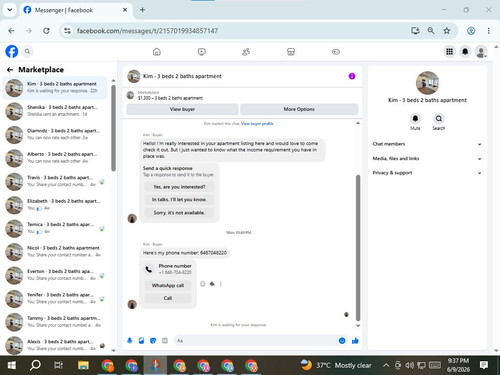Open Everton's apartment conversation
Screen dimensions: 500x375
[55, 275]
